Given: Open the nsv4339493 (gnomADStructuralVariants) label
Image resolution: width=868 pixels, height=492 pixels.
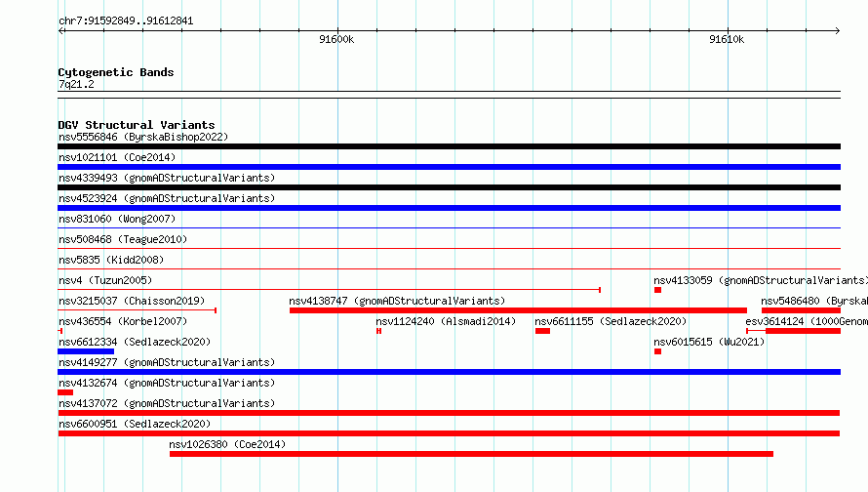Looking at the screenshot, I should [x=167, y=178].
